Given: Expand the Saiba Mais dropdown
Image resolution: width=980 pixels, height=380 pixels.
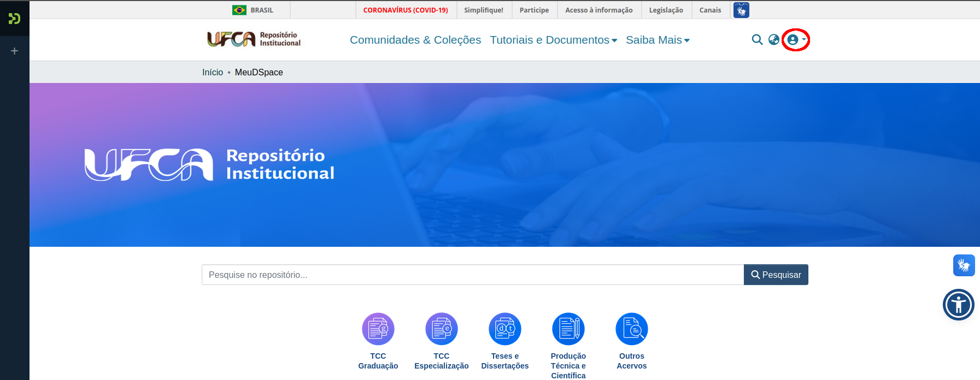Looking at the screenshot, I should [658, 40].
